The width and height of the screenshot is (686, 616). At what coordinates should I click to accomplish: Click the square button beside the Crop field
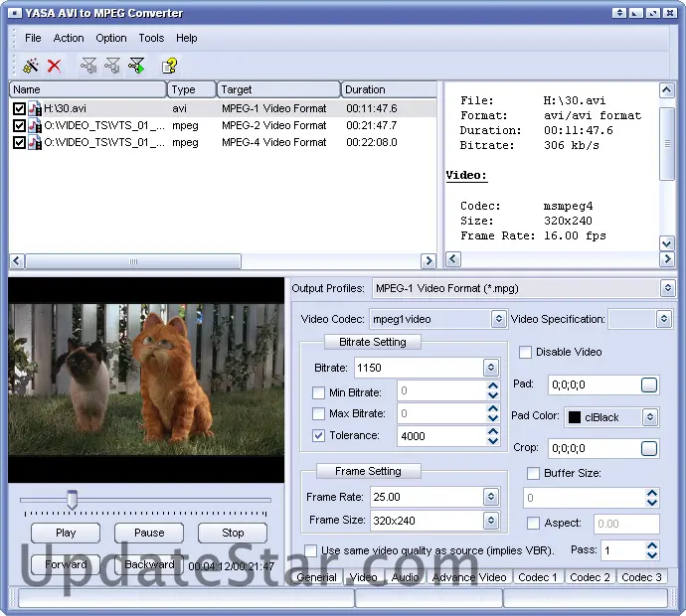point(649,448)
